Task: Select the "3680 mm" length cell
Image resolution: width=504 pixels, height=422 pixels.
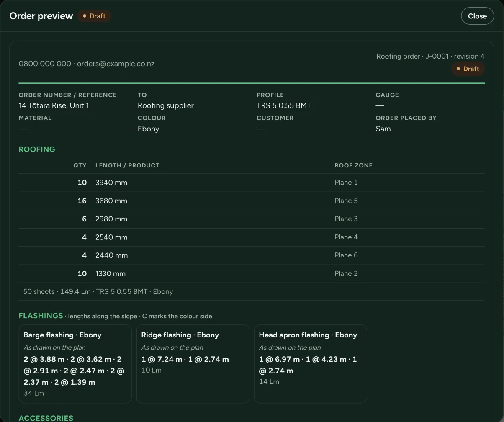Action: coord(111,201)
